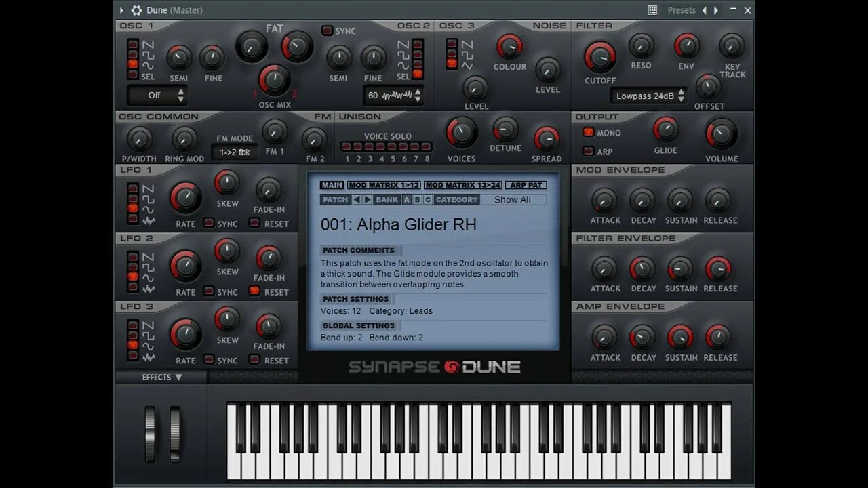Click the KEY TRACK knob
Image resolution: width=868 pixels, height=488 pixels.
732,46
